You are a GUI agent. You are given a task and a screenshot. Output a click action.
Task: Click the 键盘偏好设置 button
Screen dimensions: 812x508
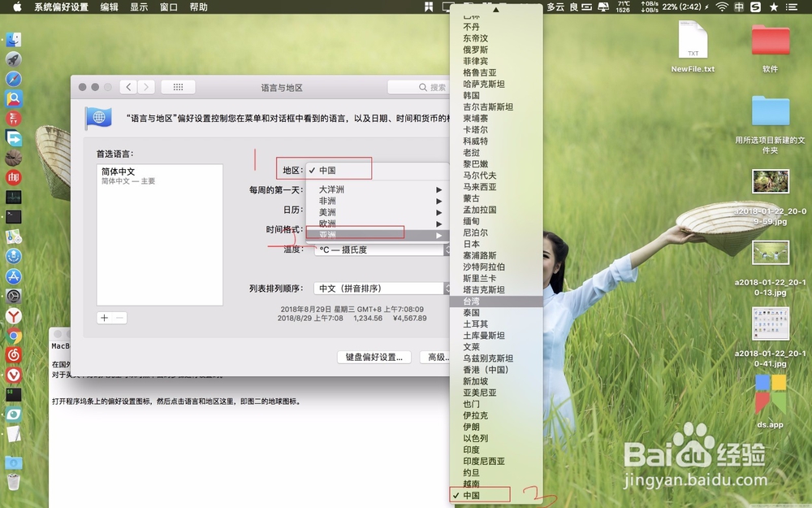point(375,357)
